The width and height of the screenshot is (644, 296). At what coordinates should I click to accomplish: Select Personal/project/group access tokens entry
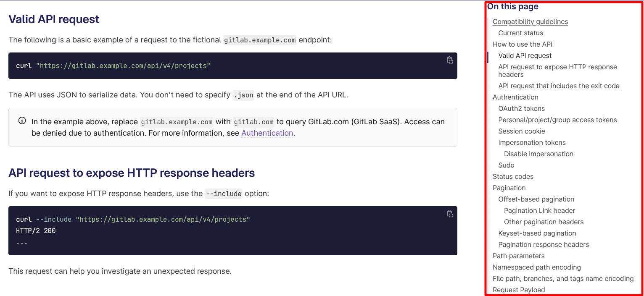[557, 120]
